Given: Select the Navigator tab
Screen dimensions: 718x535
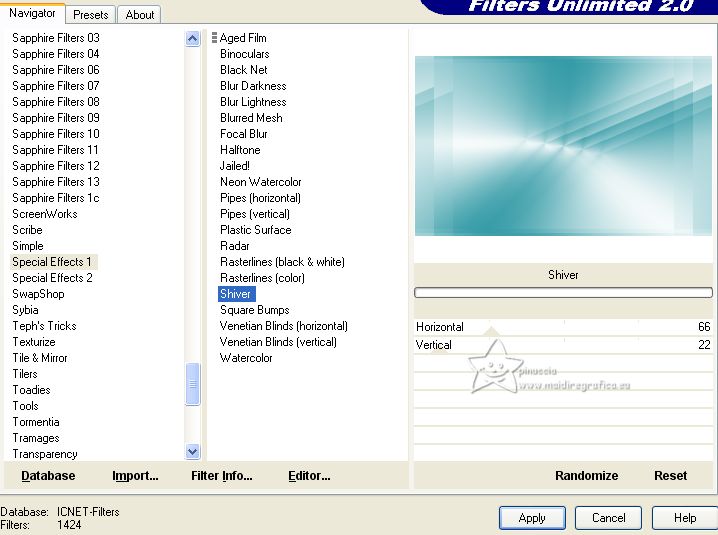Looking at the screenshot, I should pos(32,13).
